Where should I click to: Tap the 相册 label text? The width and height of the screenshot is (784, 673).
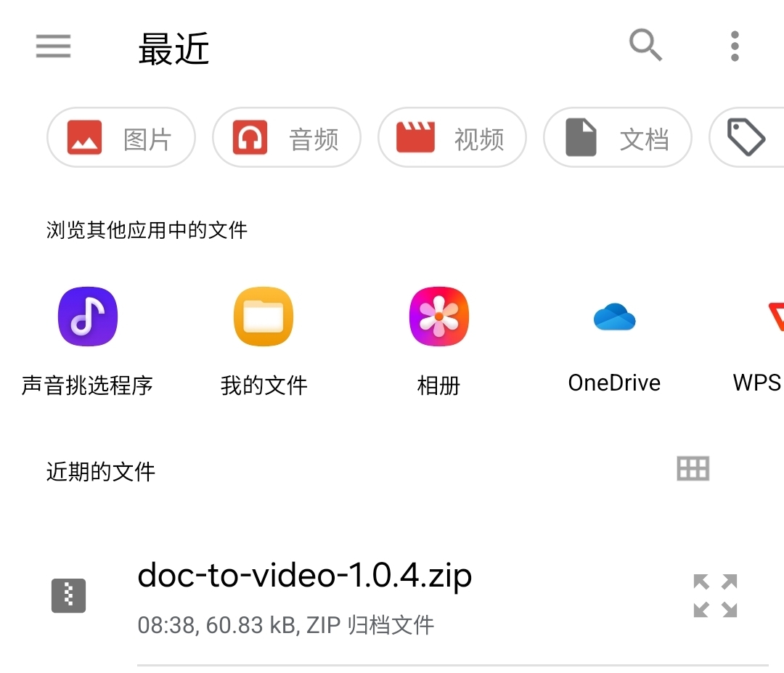tap(438, 386)
